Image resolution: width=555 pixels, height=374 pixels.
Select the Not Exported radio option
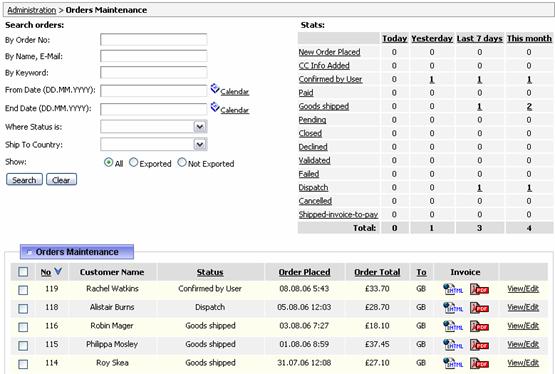(182, 162)
